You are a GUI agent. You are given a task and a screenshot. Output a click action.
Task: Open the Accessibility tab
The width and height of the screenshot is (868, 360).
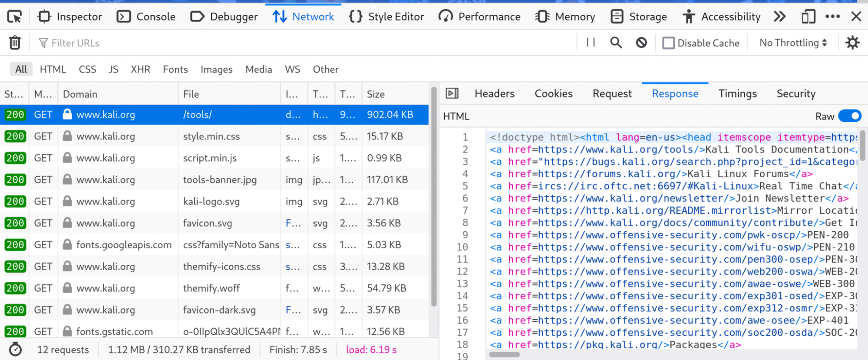click(721, 17)
